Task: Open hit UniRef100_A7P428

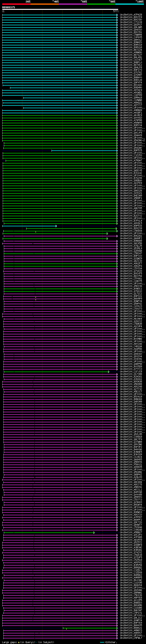Action: point(131,15)
